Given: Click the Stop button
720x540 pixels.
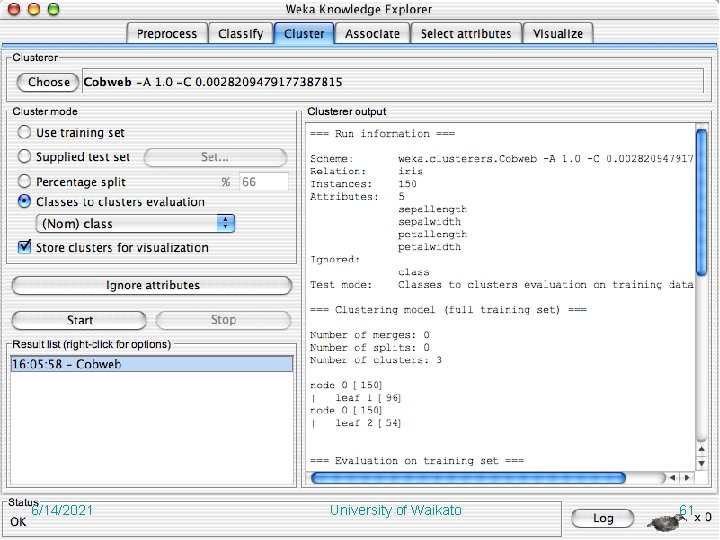Looking at the screenshot, I should 223,320.
